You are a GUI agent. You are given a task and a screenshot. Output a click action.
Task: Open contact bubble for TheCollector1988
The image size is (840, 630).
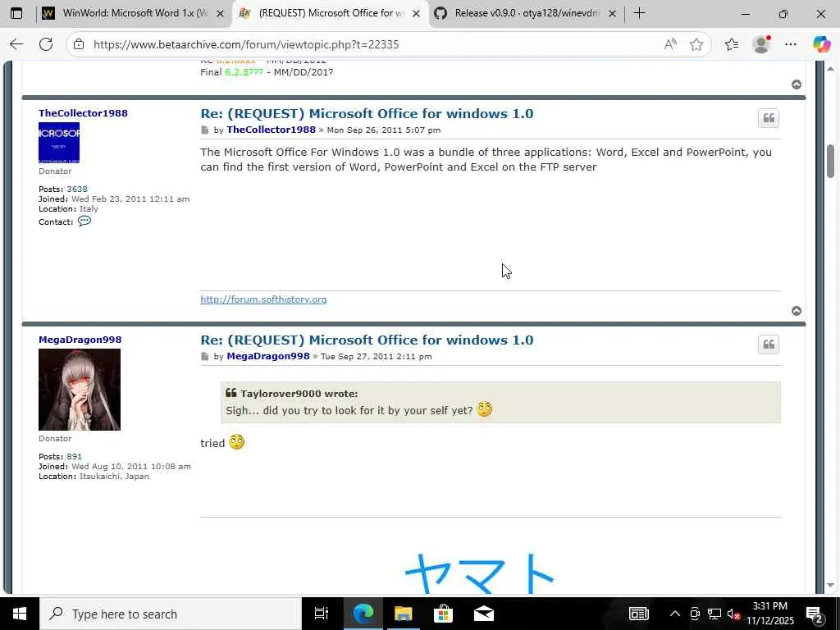click(84, 221)
